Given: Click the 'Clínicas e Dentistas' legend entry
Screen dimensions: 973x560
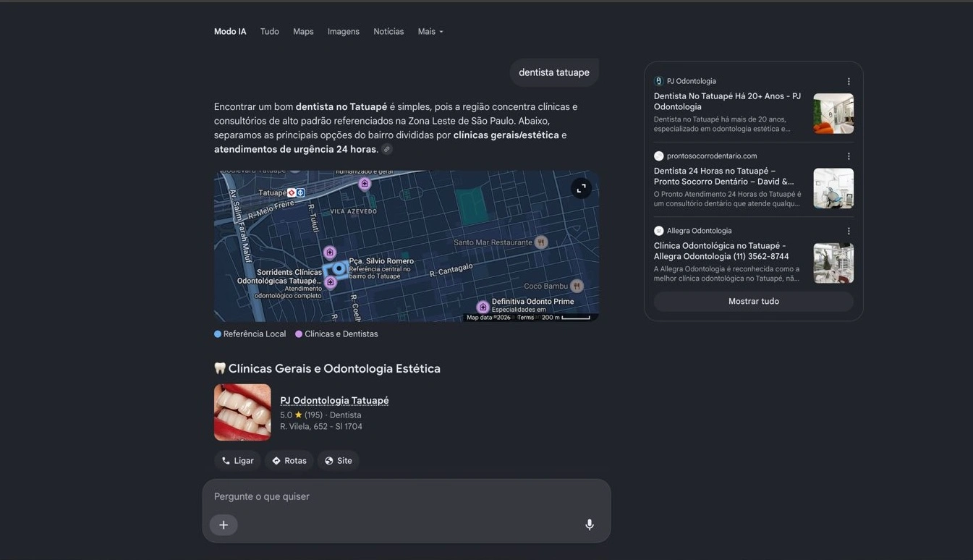Looking at the screenshot, I should click(x=336, y=334).
